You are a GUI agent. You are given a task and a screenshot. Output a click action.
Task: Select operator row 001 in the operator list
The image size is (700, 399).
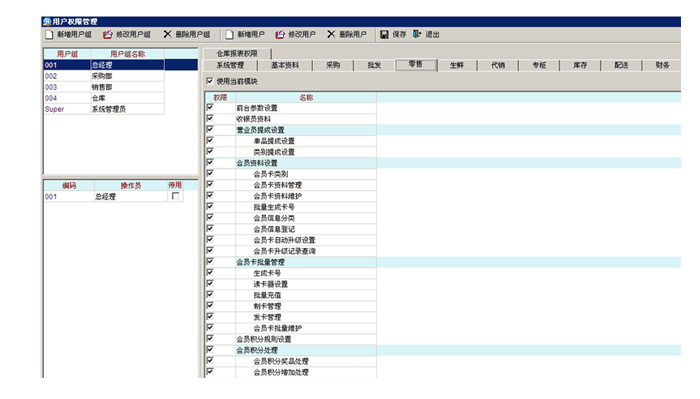[113, 196]
